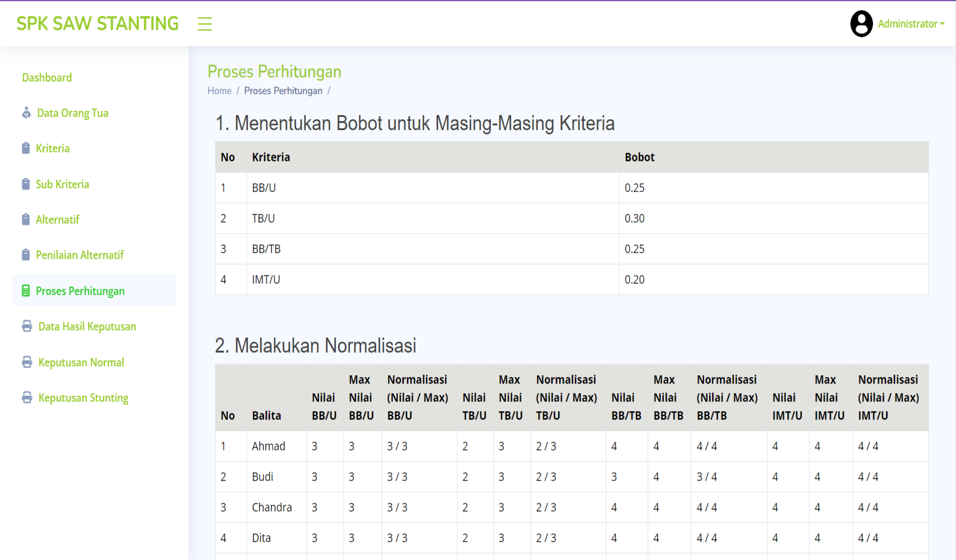Click the Penilaian Alternatif clipboard icon
The image size is (956, 560).
[x=26, y=255]
